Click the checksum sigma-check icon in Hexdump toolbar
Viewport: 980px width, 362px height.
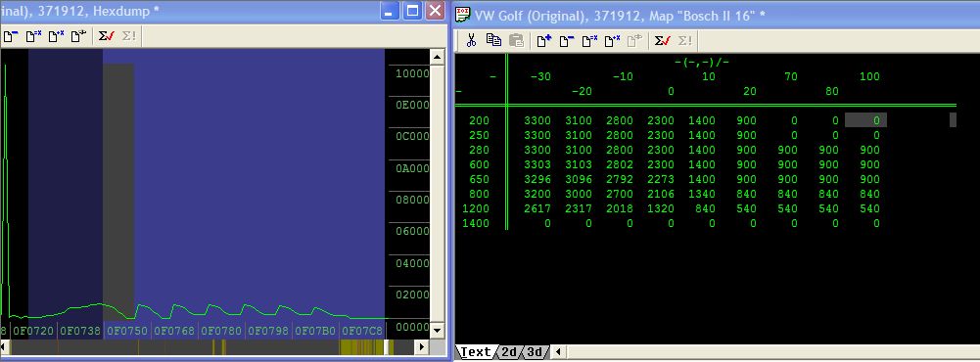107,36
